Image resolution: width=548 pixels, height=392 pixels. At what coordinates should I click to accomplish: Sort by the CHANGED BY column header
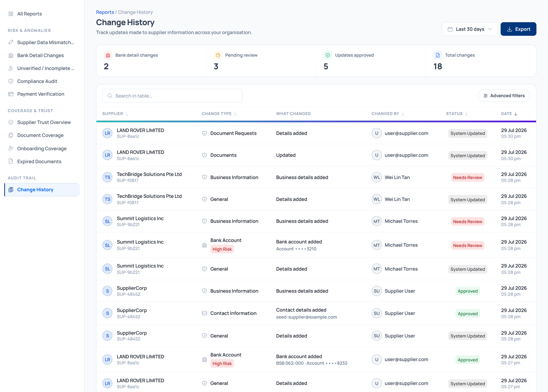point(388,114)
